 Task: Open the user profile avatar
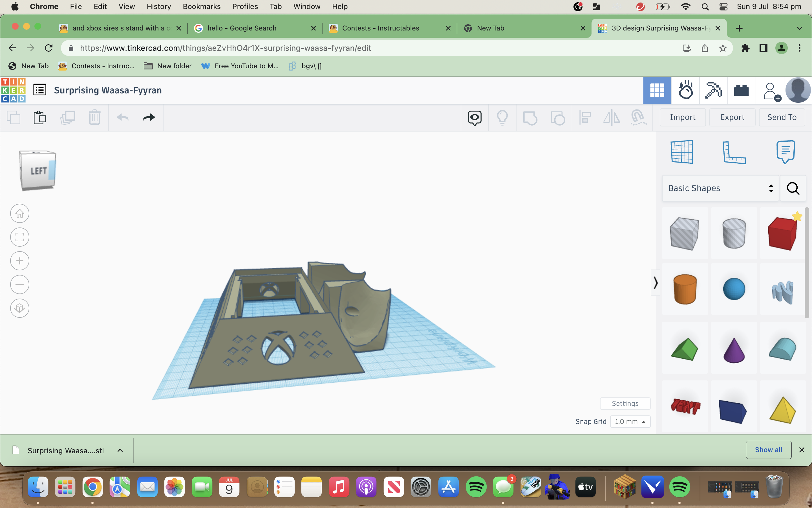coord(798,90)
